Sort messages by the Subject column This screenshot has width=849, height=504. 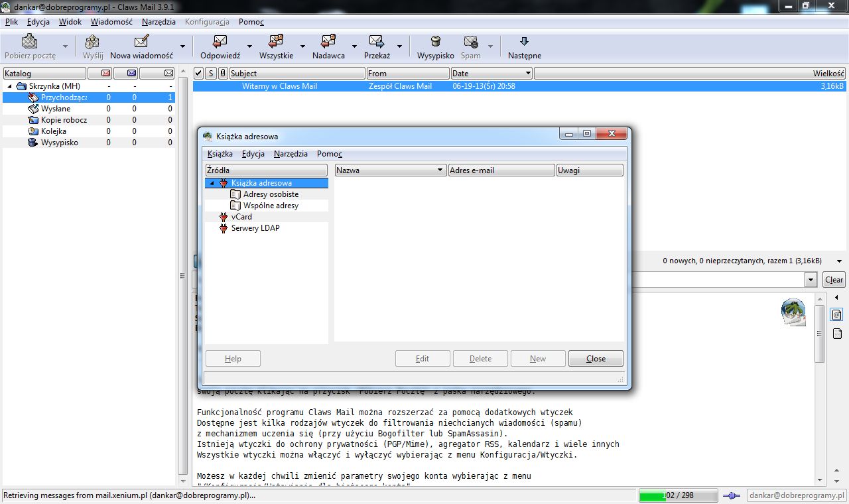pyautogui.click(x=297, y=73)
